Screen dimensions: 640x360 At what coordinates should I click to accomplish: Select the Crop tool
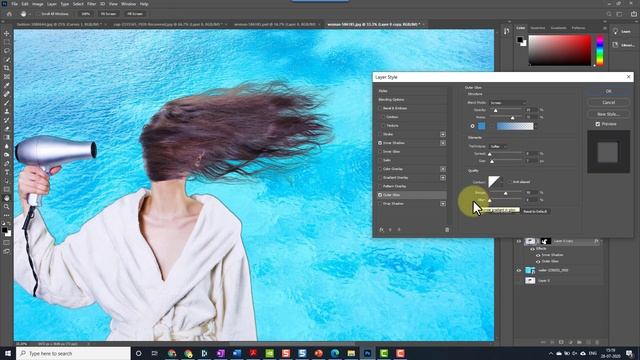coord(7,68)
